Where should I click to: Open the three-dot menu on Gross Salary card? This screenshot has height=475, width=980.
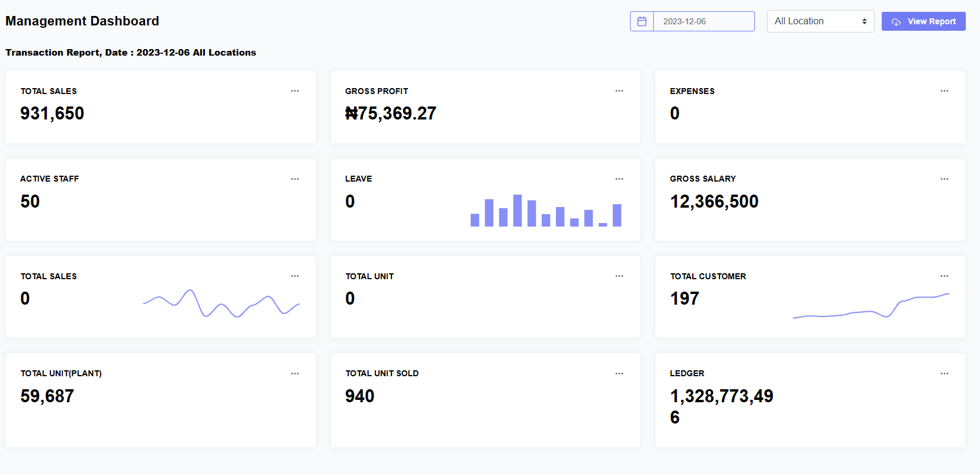(x=944, y=179)
